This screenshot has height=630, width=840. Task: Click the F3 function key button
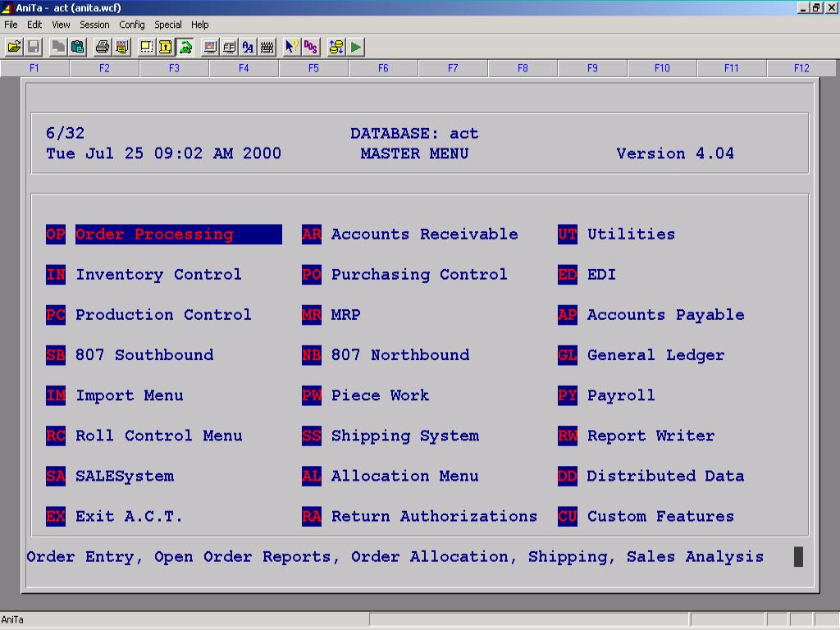(174, 68)
